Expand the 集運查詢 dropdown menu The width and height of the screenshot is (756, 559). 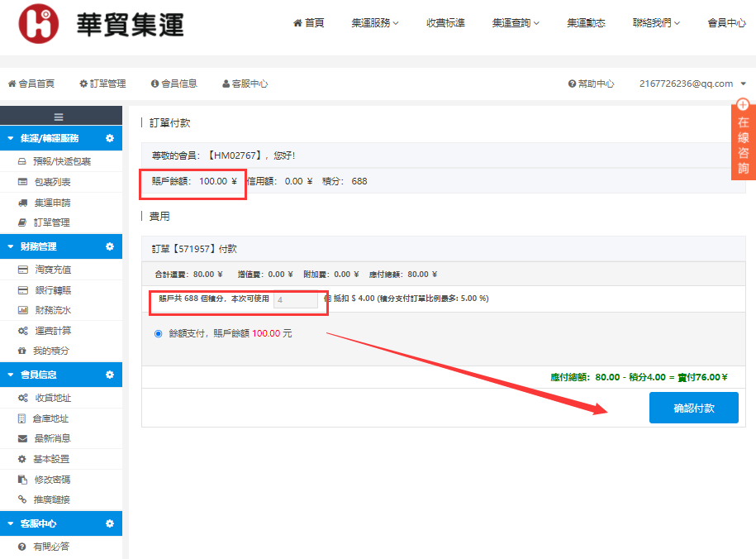(x=515, y=23)
